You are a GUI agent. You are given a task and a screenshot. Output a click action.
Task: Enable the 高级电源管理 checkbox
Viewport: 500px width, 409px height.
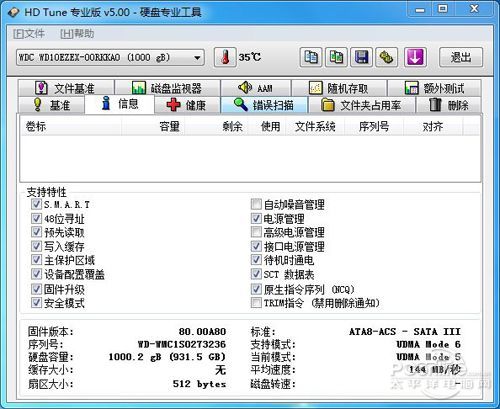pyautogui.click(x=256, y=232)
